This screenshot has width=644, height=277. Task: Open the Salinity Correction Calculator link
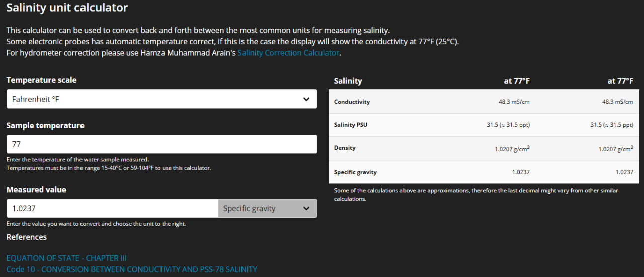click(288, 53)
